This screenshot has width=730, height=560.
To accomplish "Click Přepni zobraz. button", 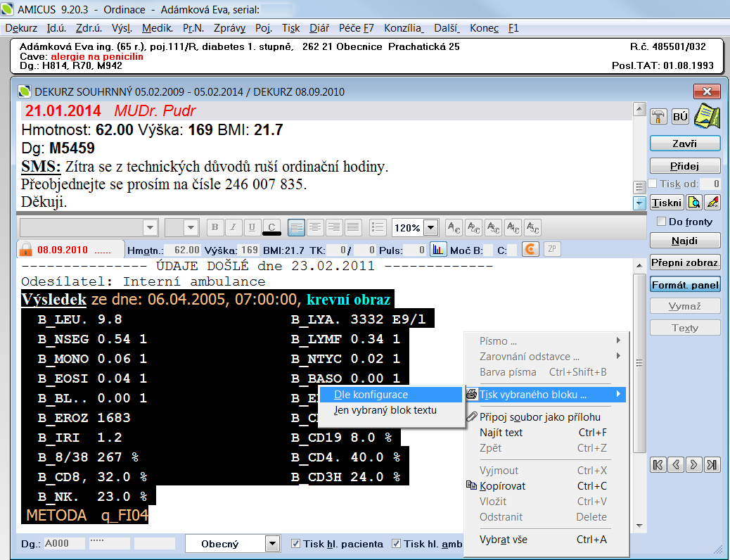I will tap(685, 262).
